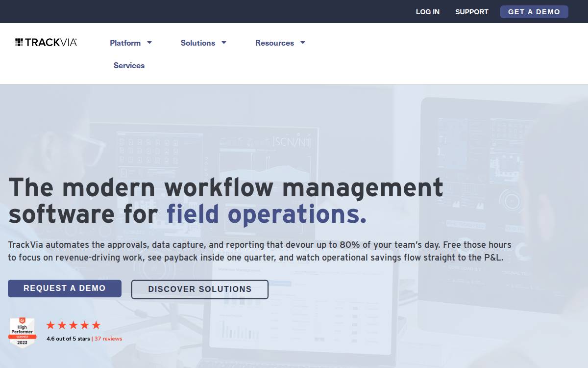Open the Platform menu
Screen dimensions: 588x368
tap(125, 43)
